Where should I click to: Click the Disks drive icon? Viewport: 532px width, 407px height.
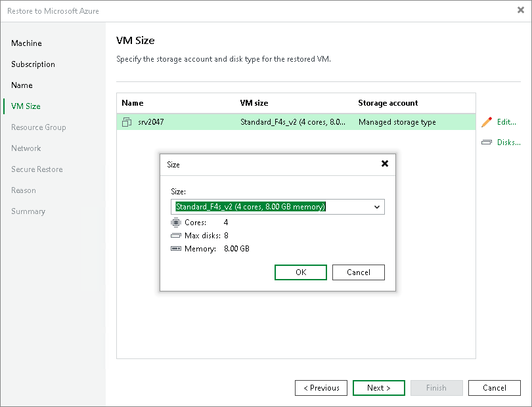487,142
